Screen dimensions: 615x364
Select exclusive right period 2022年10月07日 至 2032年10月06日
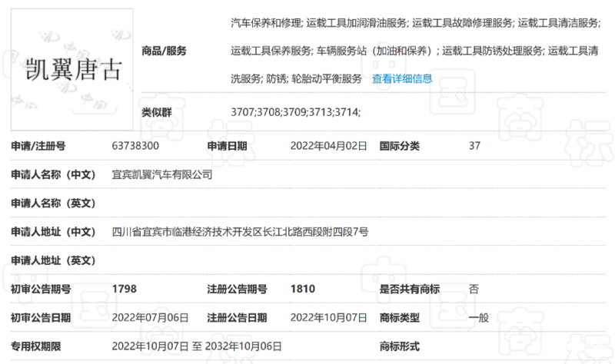197,346
